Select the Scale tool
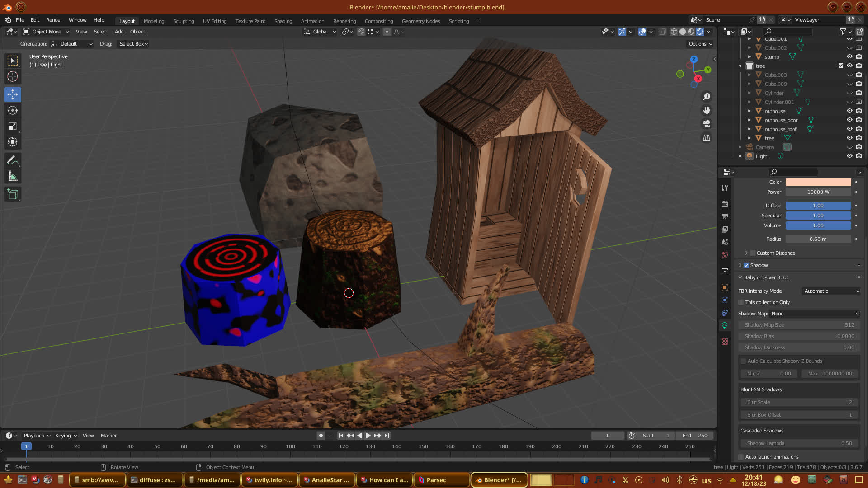 pyautogui.click(x=13, y=127)
